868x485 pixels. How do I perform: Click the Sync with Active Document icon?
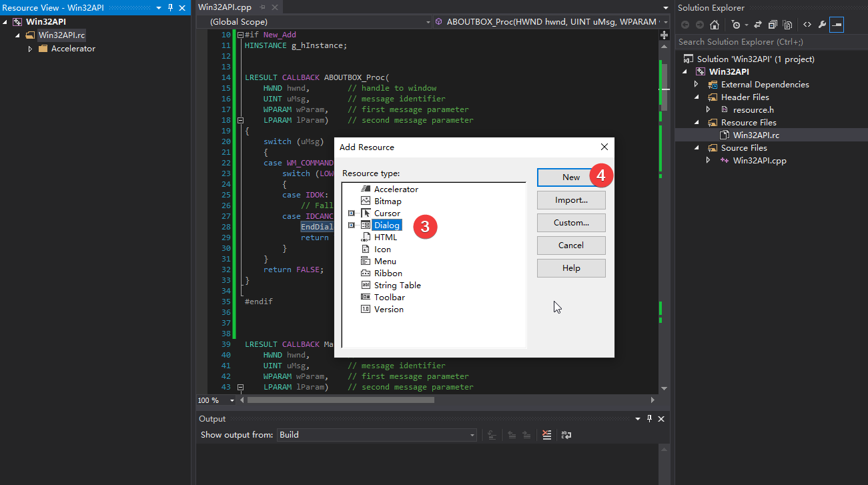[757, 24]
